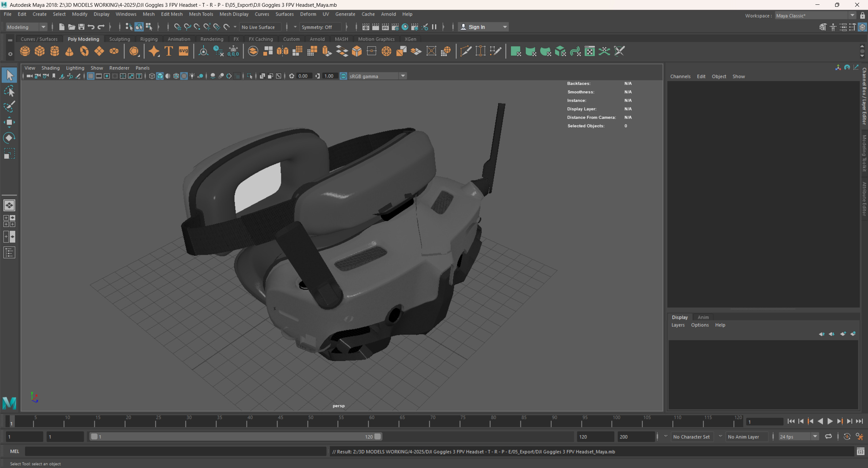
Task: Open the Workspace Maya Classic dropdown
Action: pyautogui.click(x=816, y=16)
